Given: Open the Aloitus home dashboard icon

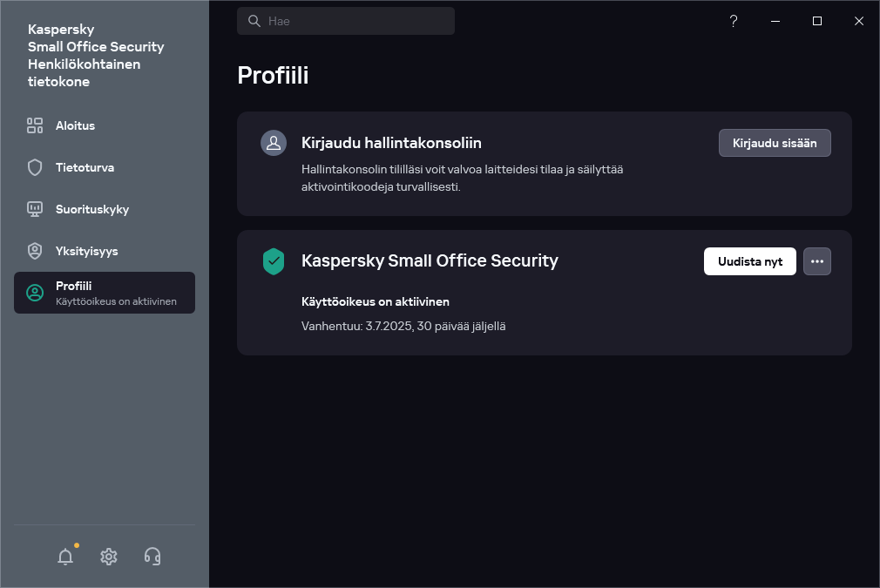Looking at the screenshot, I should click(x=35, y=125).
